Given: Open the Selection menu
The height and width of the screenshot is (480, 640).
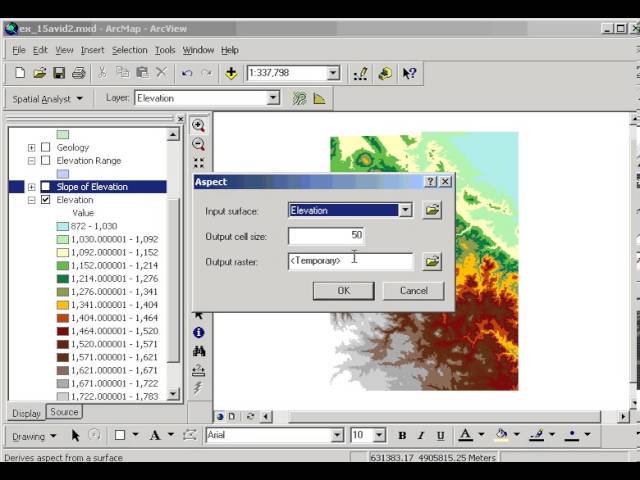Looking at the screenshot, I should point(129,50).
